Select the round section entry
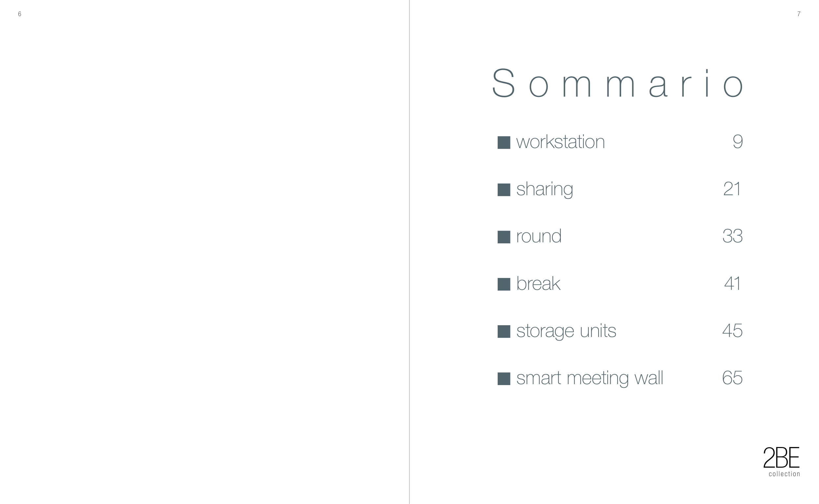Image resolution: width=819 pixels, height=504 pixels. [x=539, y=236]
